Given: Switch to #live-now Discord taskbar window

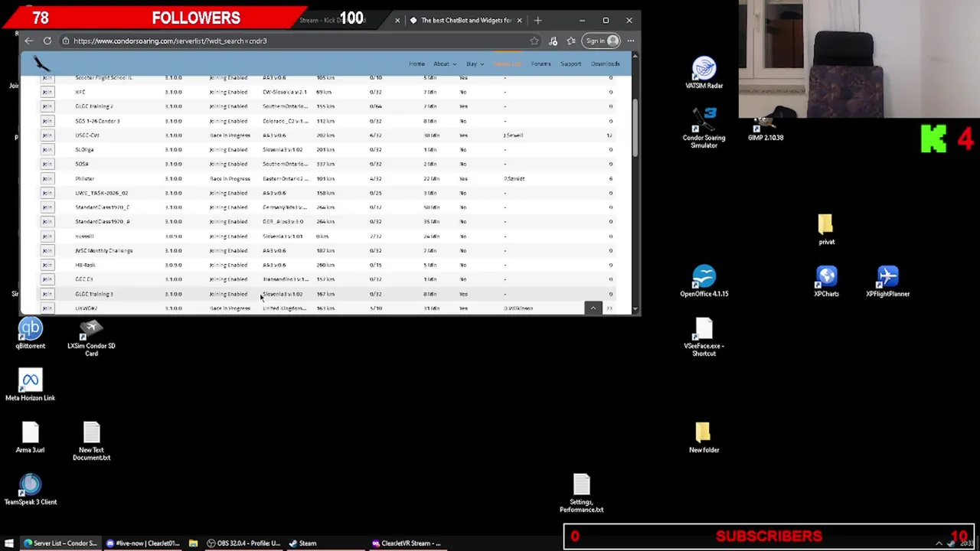Looking at the screenshot, I should coord(143,543).
